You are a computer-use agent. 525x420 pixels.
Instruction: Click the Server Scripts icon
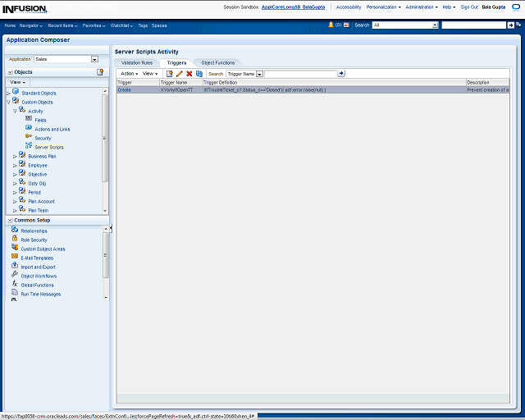29,145
